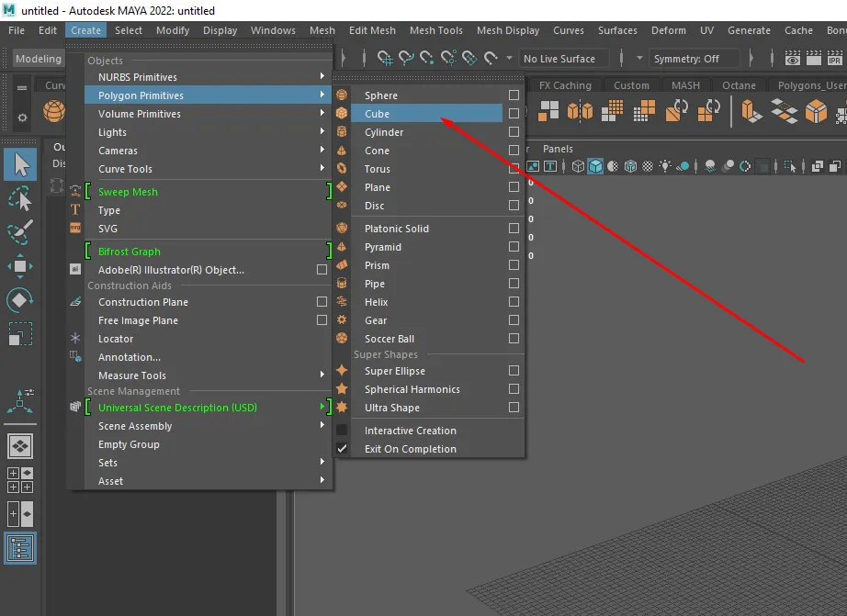Expand NURBS Primitives submenu
847x616 pixels.
point(208,77)
